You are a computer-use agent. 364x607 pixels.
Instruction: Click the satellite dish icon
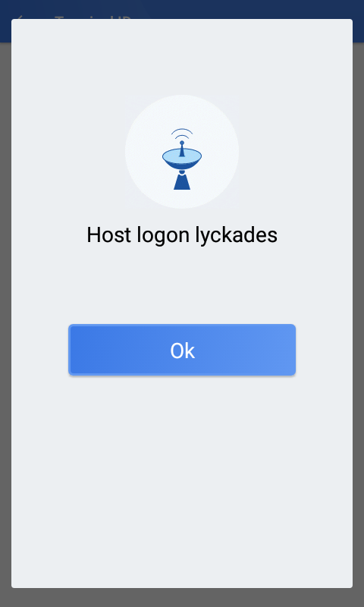(182, 159)
